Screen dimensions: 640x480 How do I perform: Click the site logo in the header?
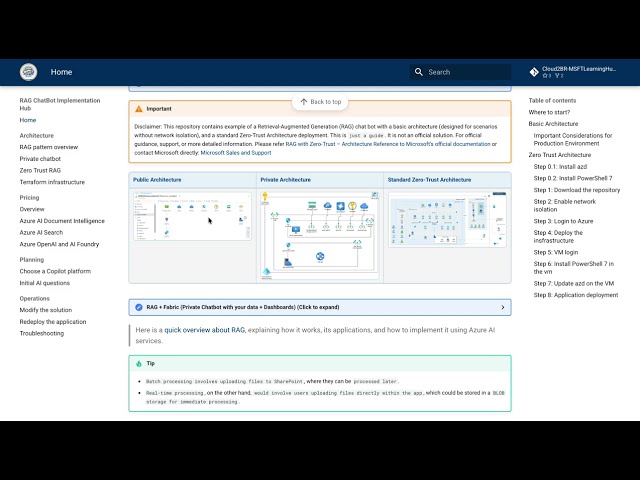click(x=29, y=72)
